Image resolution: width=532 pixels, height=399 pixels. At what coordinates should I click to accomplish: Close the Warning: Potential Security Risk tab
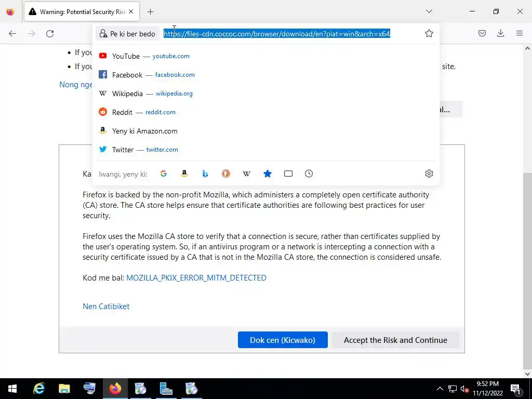pos(131,11)
